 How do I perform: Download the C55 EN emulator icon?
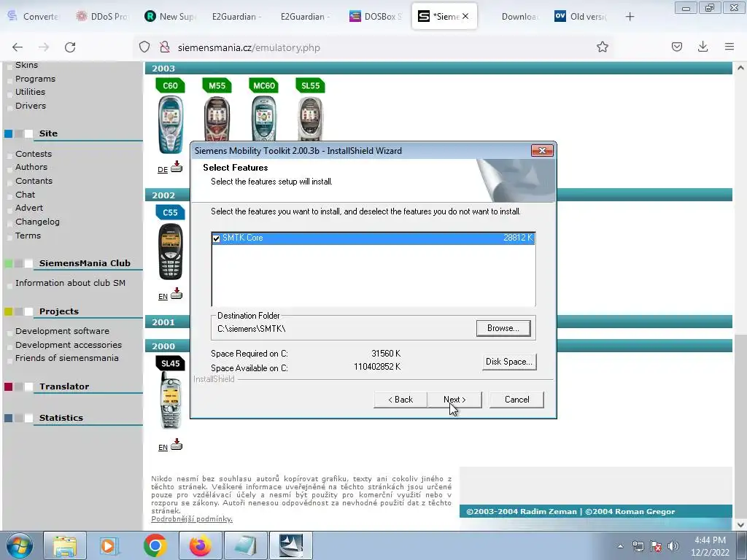[177, 293]
